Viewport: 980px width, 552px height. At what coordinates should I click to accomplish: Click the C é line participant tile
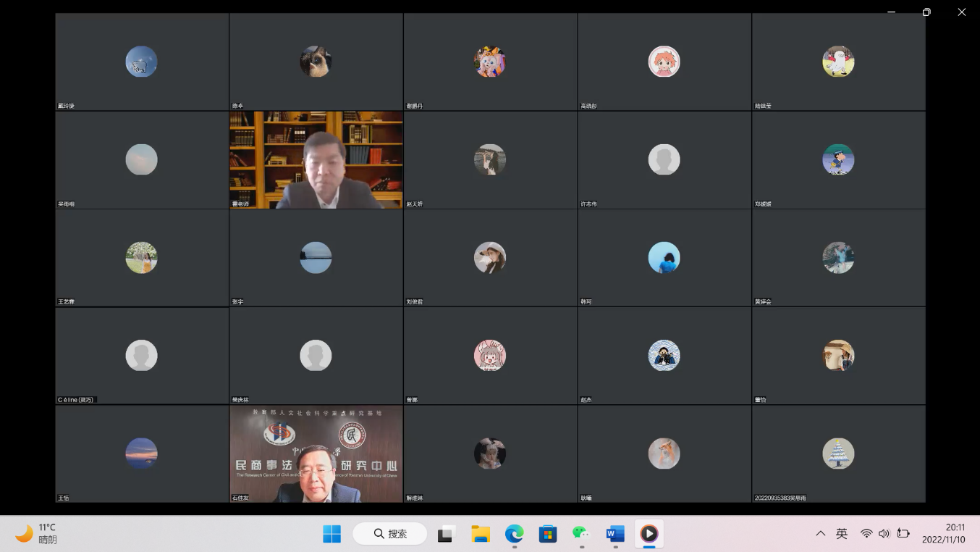pos(142,356)
